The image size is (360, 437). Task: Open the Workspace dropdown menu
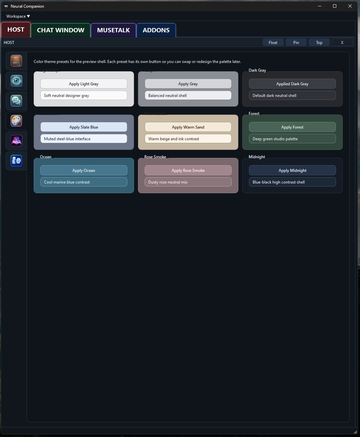tap(18, 16)
